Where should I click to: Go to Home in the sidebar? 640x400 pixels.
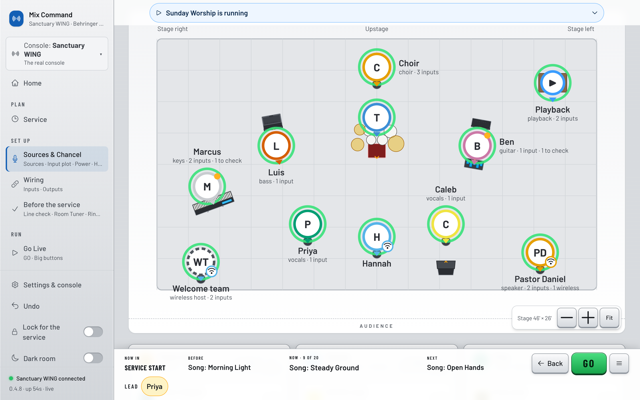click(x=57, y=83)
